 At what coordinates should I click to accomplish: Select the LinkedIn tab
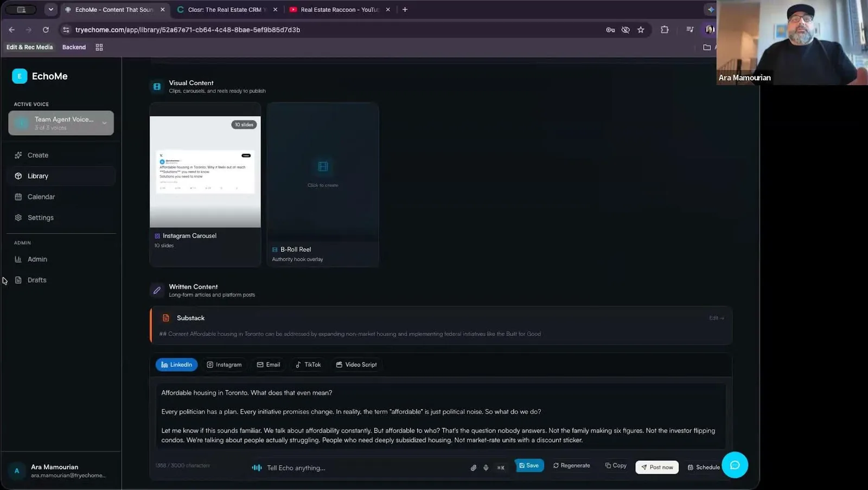(x=176, y=365)
